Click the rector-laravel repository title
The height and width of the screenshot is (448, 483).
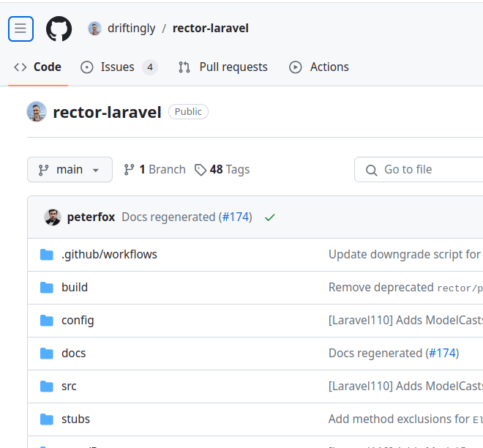point(107,112)
